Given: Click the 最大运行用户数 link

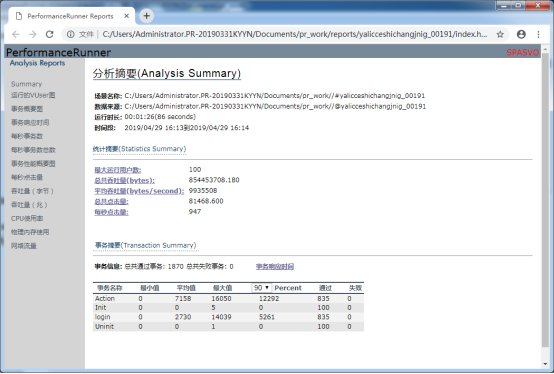Looking at the screenshot, I should pyautogui.click(x=118, y=170).
